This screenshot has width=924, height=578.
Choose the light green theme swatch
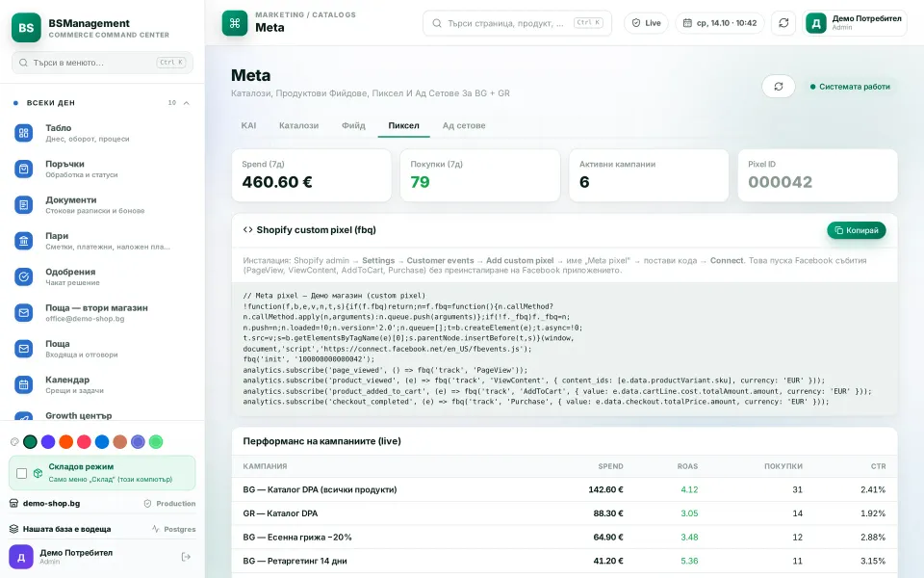point(156,442)
